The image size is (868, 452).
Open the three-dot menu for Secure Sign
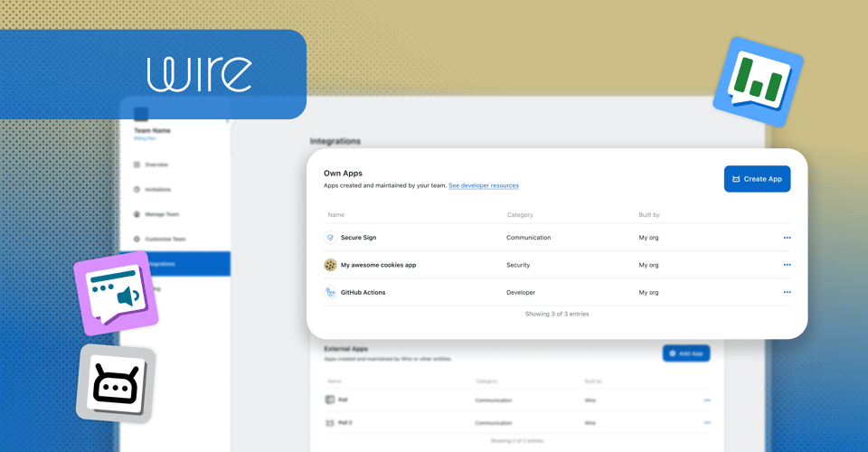(x=787, y=238)
